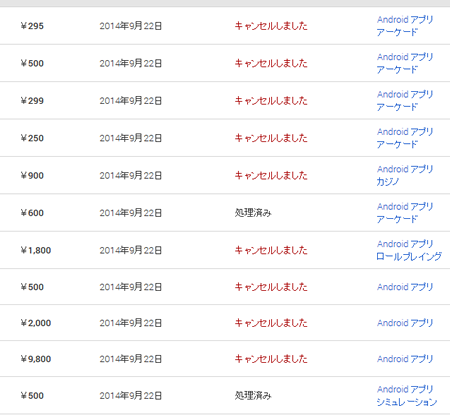This screenshot has width=450, height=418.
Task: Select the date of the ¥295 order
Action: [131, 26]
